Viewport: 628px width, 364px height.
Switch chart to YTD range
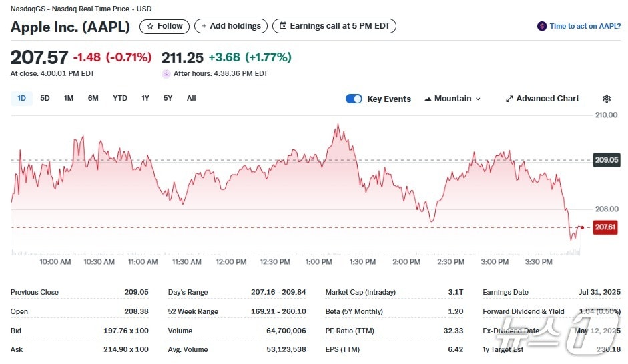pos(119,99)
